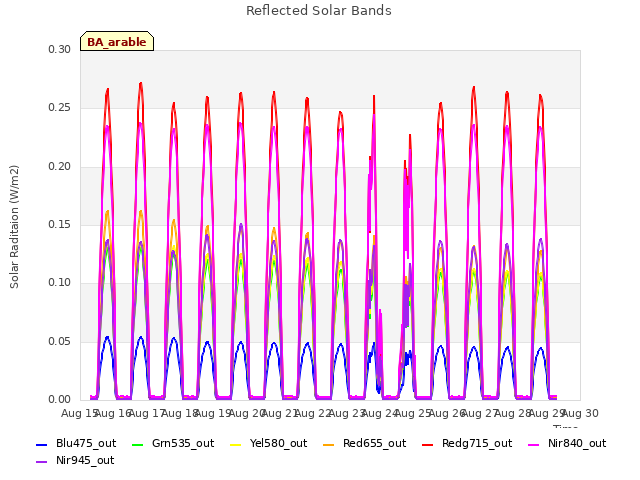Click the Nir945_out legend entry

click(x=75, y=460)
